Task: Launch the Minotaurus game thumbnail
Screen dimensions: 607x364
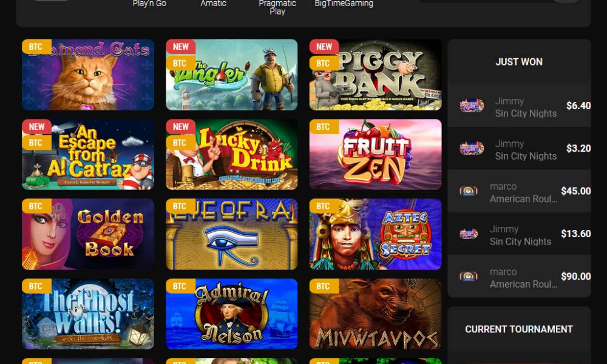Action: pos(376,314)
